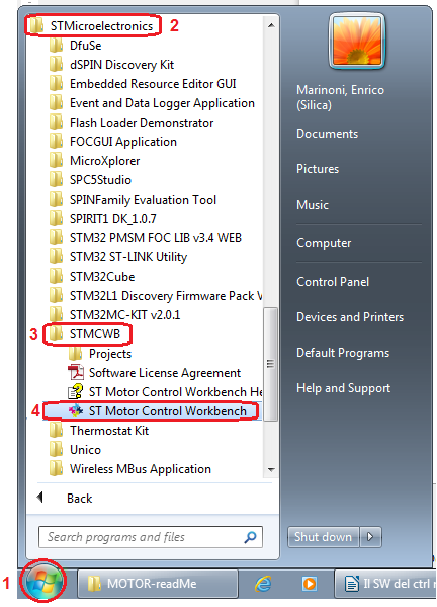This screenshot has height=607, width=437.
Task: Select the 'SPC5Studio' text label
Action: coord(101,180)
